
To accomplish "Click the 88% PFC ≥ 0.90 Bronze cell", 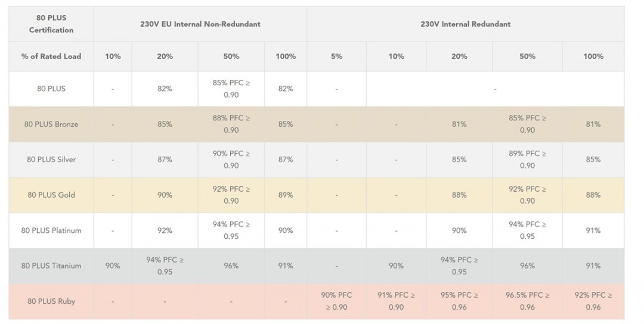I will (231, 124).
